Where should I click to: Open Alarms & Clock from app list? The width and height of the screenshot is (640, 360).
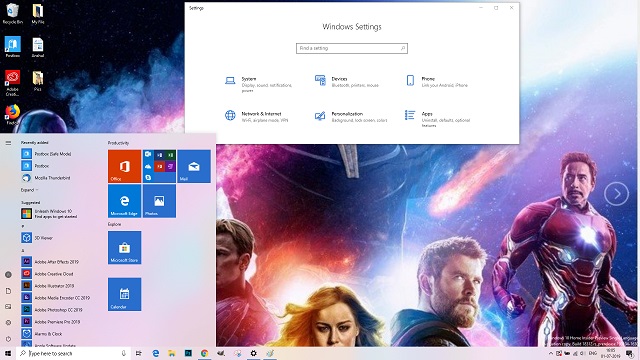42,333
